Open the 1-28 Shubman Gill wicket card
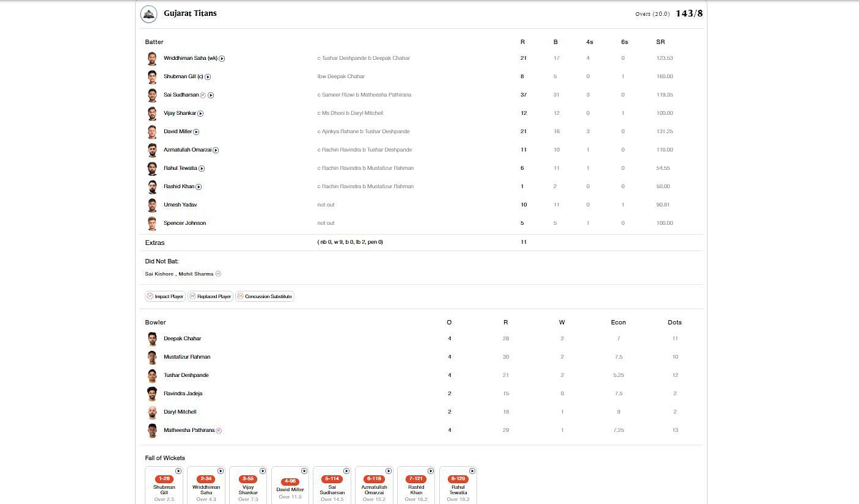The image size is (859, 504). (164, 487)
